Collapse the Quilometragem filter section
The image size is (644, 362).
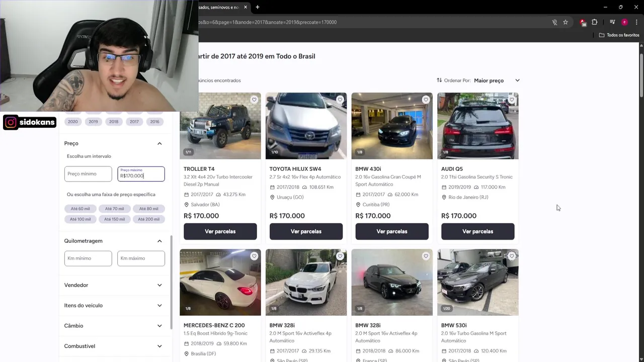[159, 241]
